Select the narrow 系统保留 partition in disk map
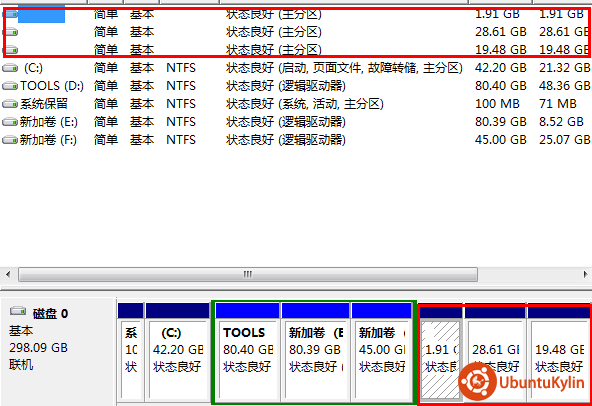Screen dimensions: 592x406 [x=131, y=351]
